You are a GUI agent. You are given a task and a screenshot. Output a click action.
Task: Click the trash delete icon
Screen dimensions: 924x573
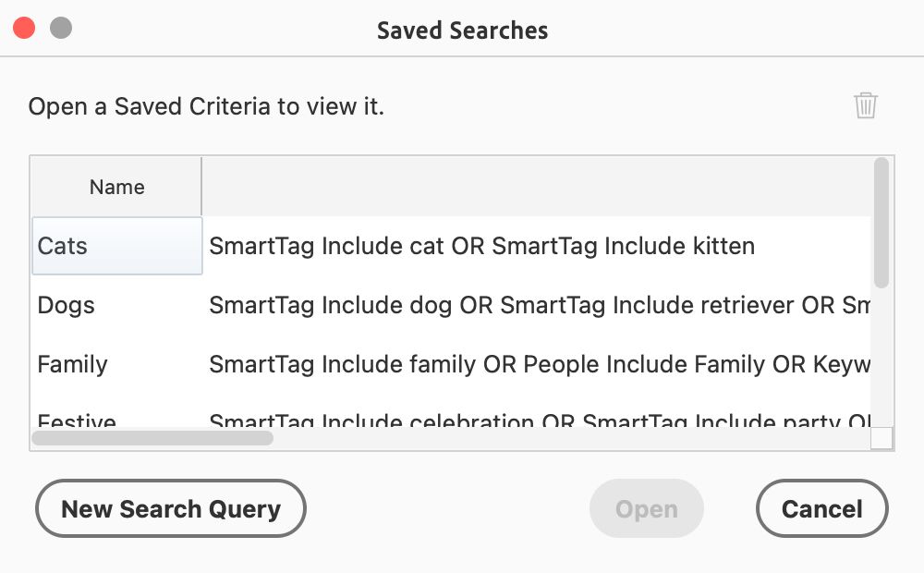[x=865, y=105]
